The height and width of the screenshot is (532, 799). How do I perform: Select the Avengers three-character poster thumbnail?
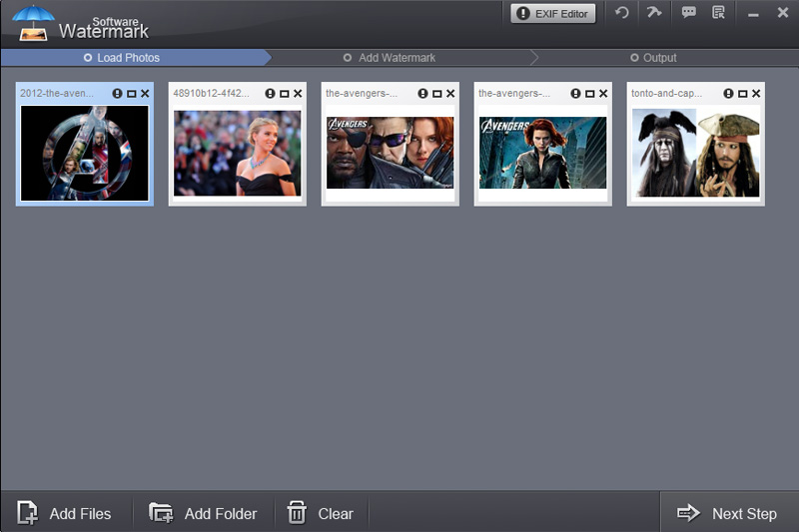[x=390, y=153]
